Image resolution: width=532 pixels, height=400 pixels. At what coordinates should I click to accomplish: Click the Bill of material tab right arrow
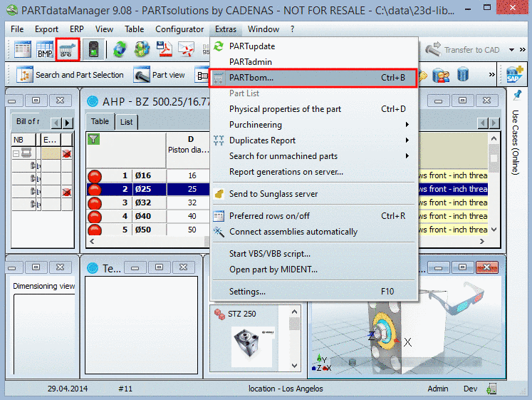(x=68, y=123)
